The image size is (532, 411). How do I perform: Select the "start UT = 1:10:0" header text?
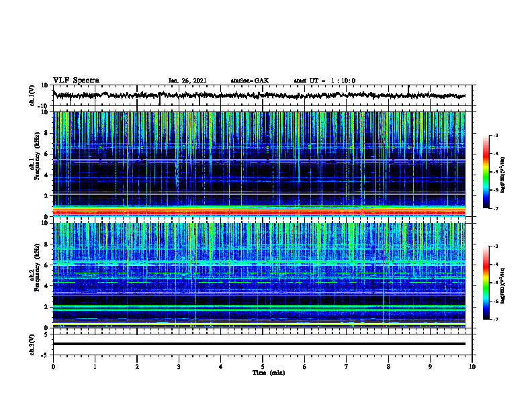pos(324,81)
